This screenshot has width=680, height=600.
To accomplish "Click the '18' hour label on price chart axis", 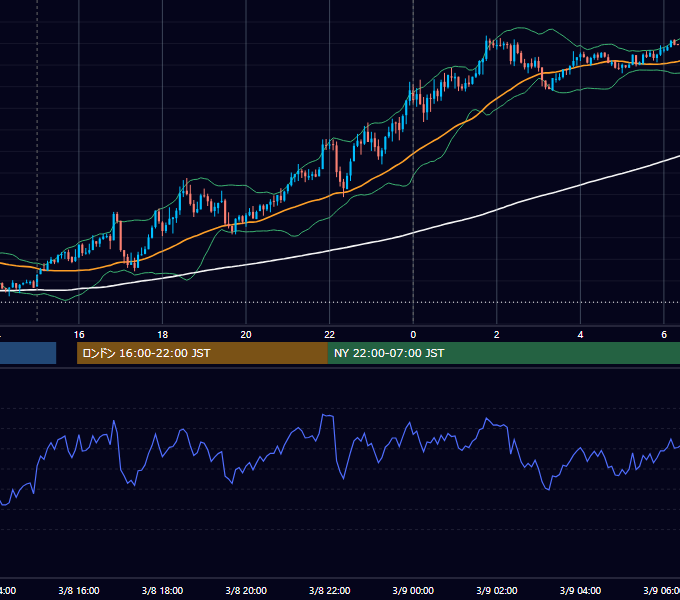I will [x=163, y=335].
